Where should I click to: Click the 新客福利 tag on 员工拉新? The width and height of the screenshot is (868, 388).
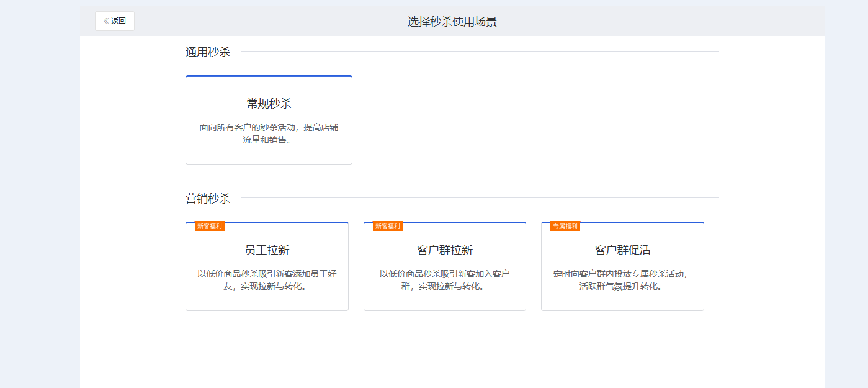(210, 227)
